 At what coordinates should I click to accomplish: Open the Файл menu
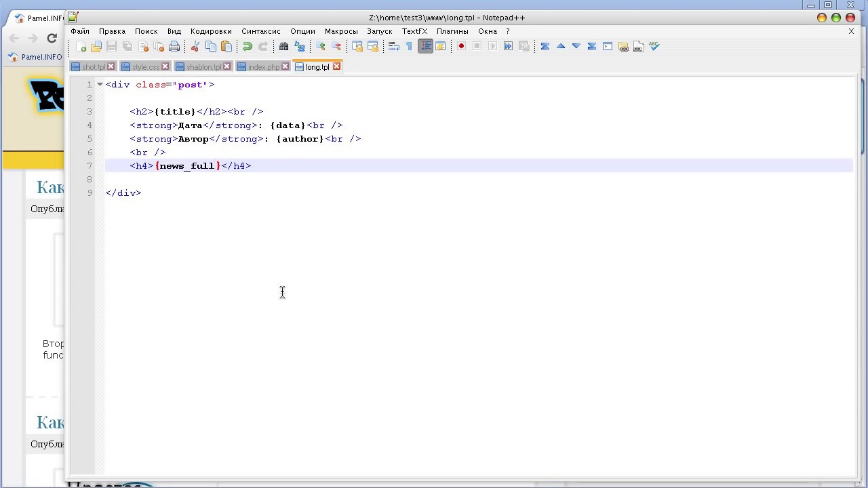[x=80, y=31]
